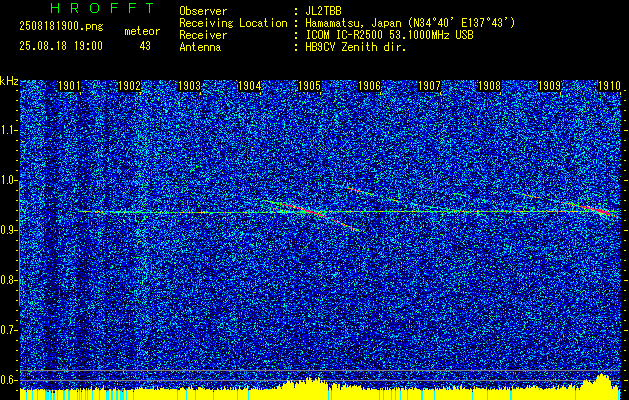This screenshot has width=629, height=400.
Task: Click the 'Observer' field label
Action: [x=203, y=11]
